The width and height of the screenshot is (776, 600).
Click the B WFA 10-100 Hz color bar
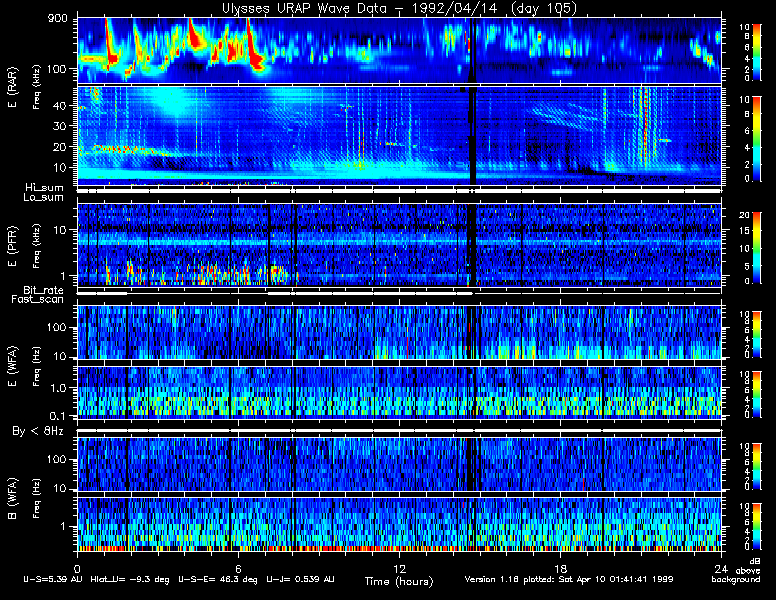(x=757, y=466)
